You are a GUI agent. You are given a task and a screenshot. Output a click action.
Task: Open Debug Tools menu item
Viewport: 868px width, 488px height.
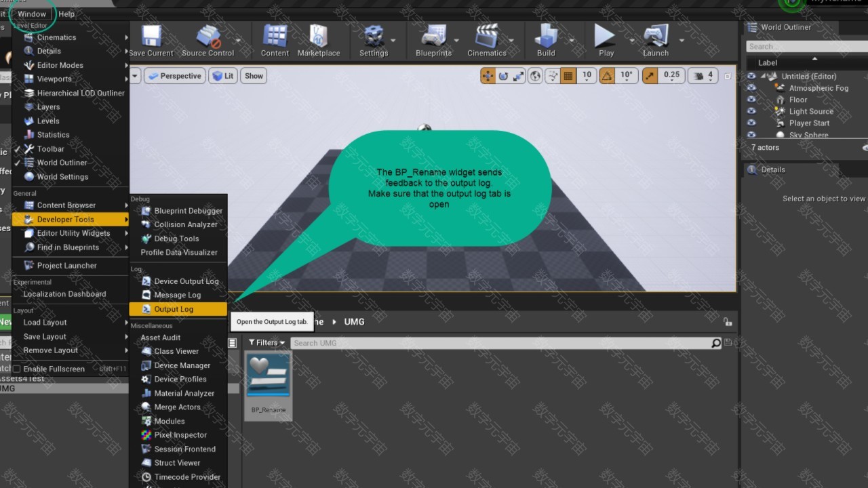point(178,239)
